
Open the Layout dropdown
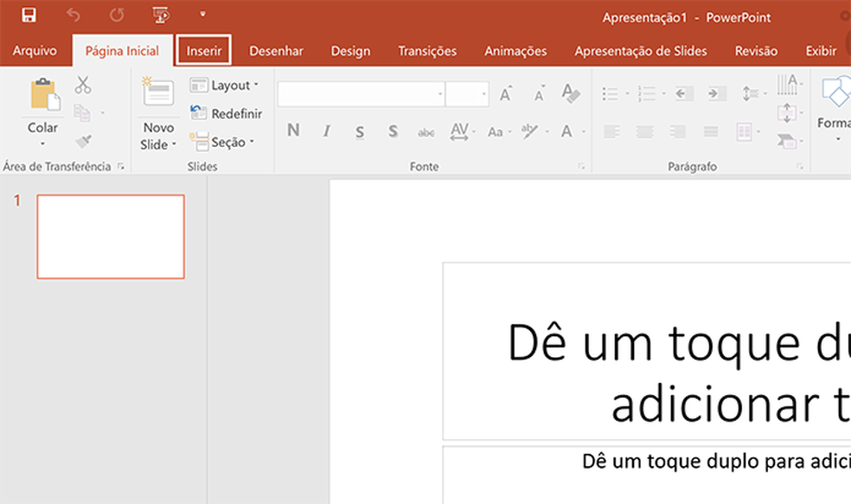pos(224,86)
